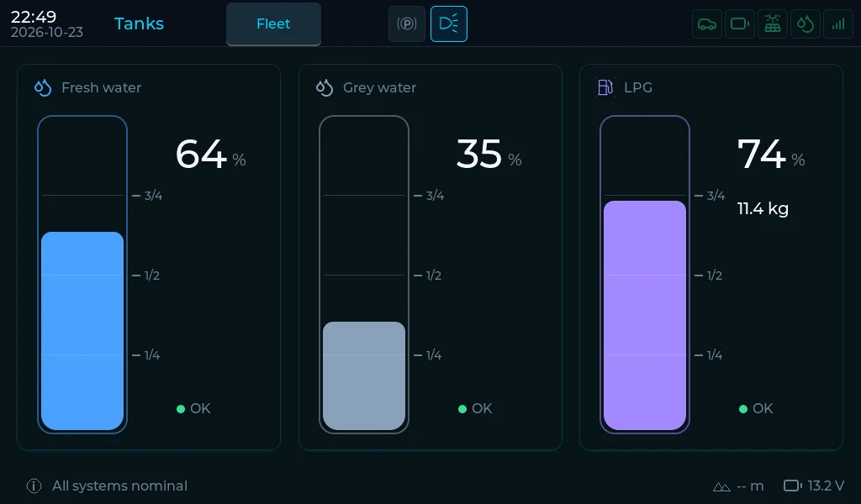Select the LPG tank level gauge
Viewport: 861px width, 504px height.
645,275
